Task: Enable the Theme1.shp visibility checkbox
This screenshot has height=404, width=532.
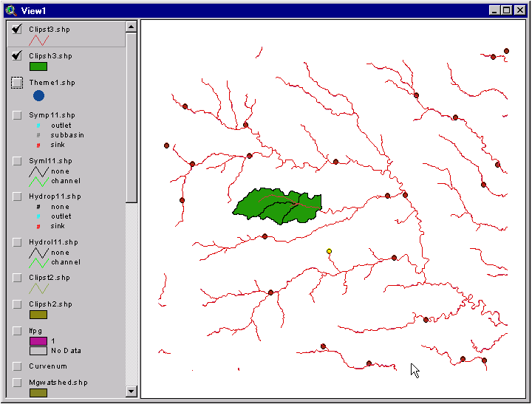Action: (17, 83)
